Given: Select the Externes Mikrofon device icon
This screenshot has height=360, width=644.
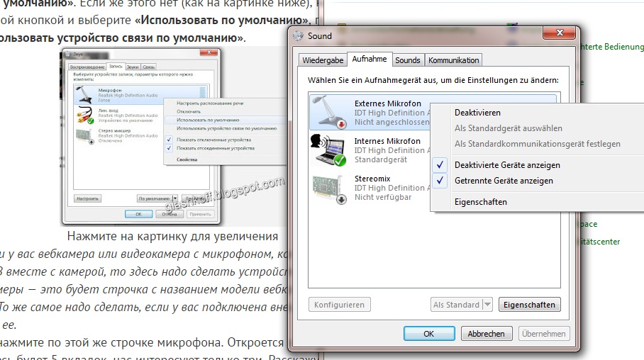Looking at the screenshot, I should (x=330, y=112).
